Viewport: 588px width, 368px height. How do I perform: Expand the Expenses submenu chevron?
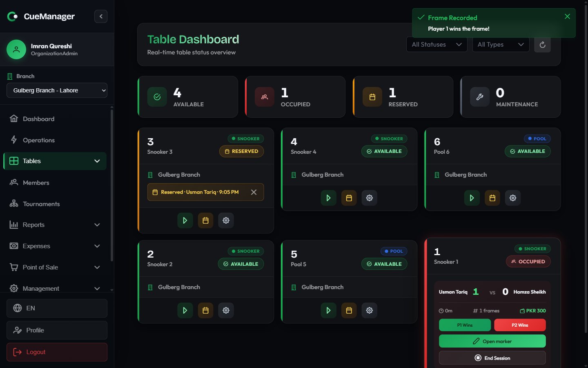(x=97, y=246)
